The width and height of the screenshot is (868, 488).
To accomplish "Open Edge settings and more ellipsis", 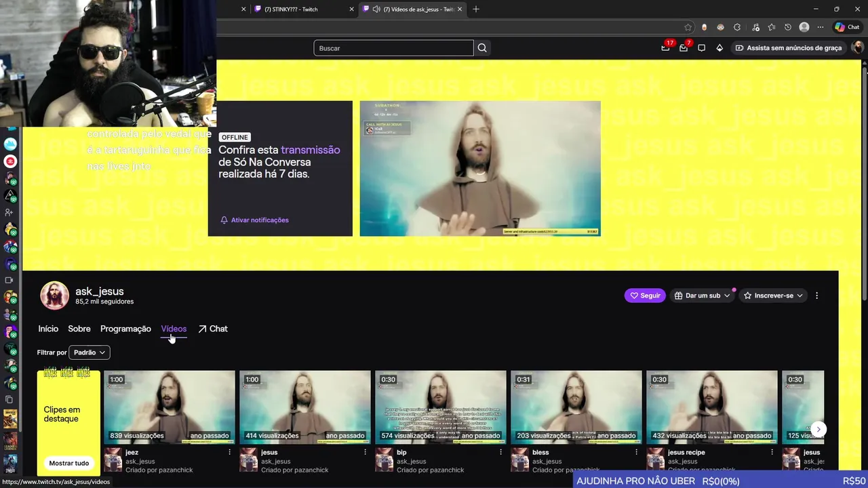I will coord(821,27).
